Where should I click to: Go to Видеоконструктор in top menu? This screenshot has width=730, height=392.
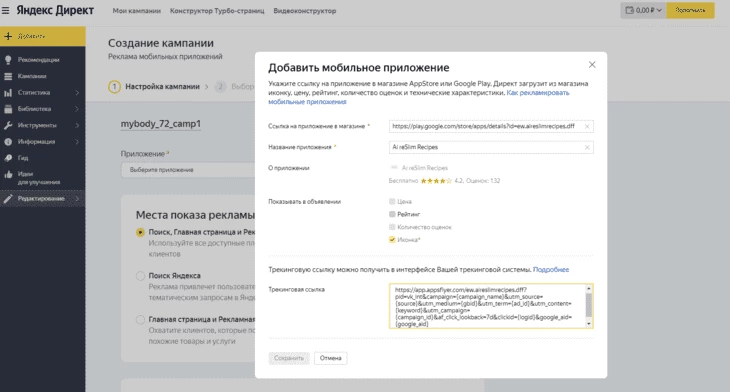[x=304, y=11]
